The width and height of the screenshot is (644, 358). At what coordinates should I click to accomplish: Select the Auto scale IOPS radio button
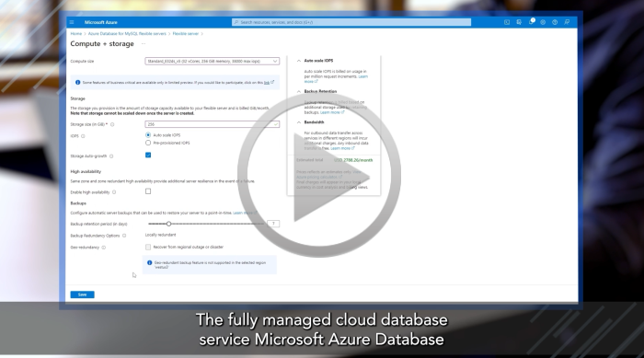pos(148,134)
